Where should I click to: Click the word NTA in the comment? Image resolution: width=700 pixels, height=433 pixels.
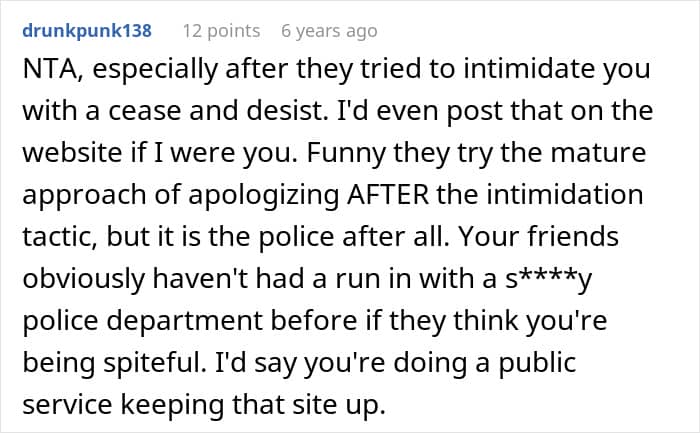click(x=45, y=71)
